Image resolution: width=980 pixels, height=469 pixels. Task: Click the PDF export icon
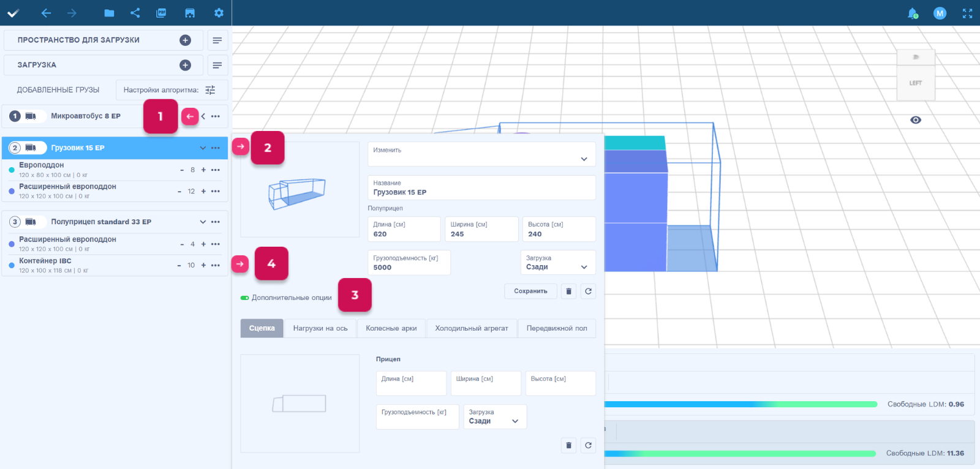tap(162, 13)
